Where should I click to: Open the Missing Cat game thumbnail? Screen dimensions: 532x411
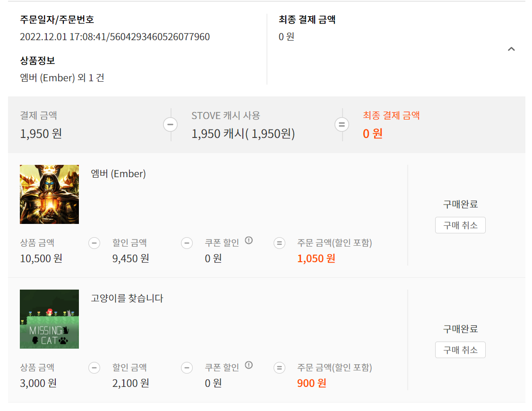pos(49,319)
